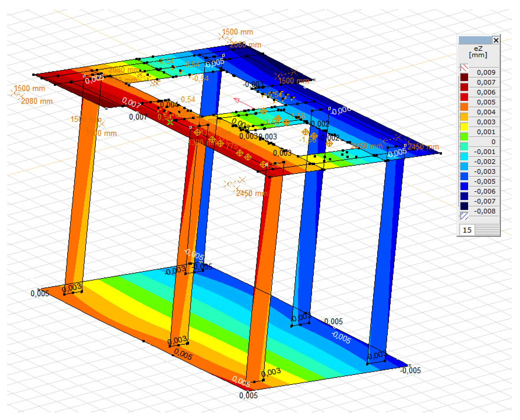Click the legend panel blue title bar
Image resolution: width=520 pixels, height=420 pixels.
(x=475, y=40)
